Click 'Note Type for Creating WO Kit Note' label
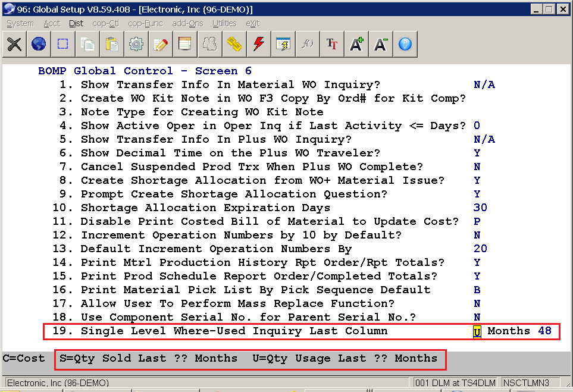The image size is (573, 392). coord(202,112)
